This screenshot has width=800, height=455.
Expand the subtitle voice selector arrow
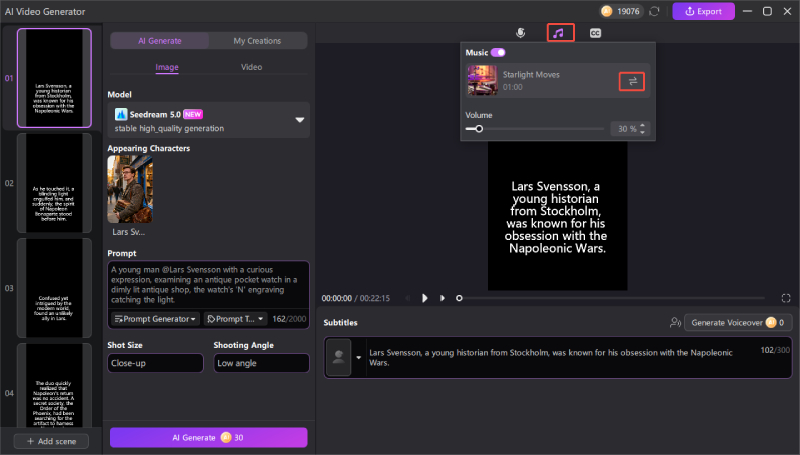[358, 358]
